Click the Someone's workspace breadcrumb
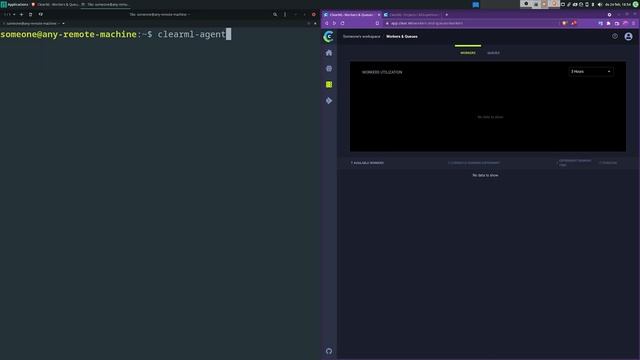 tap(361, 36)
